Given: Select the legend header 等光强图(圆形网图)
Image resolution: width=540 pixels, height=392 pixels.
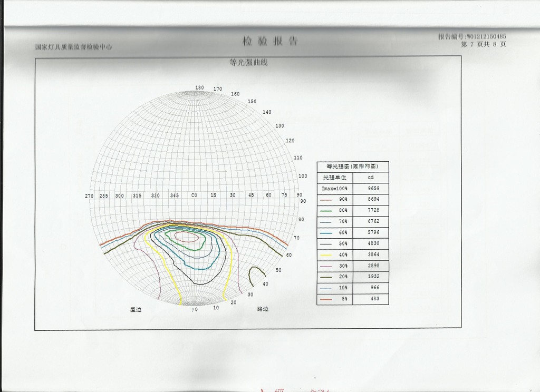Looking at the screenshot, I should (x=352, y=166).
